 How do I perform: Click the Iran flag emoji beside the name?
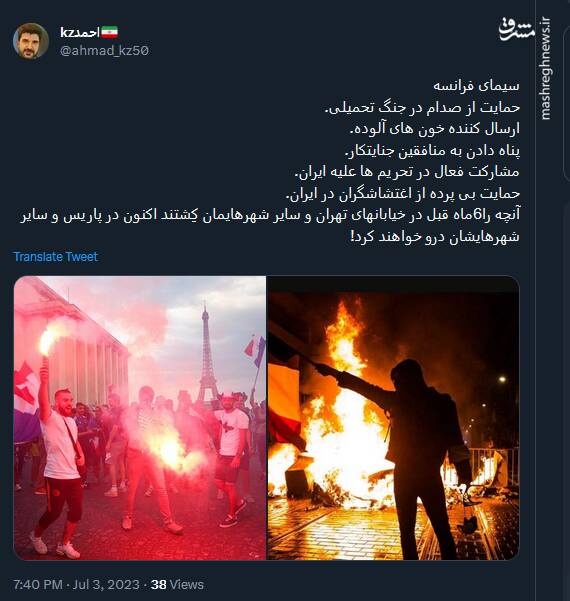110,32
